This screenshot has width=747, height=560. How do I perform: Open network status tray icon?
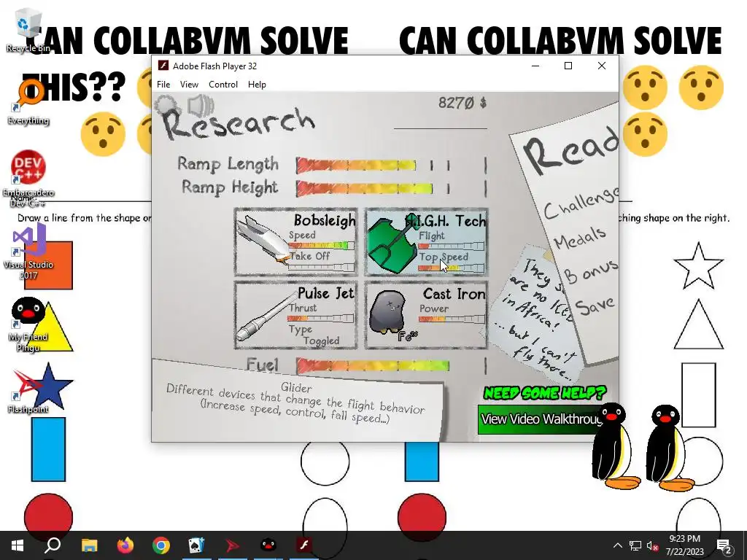(x=635, y=545)
